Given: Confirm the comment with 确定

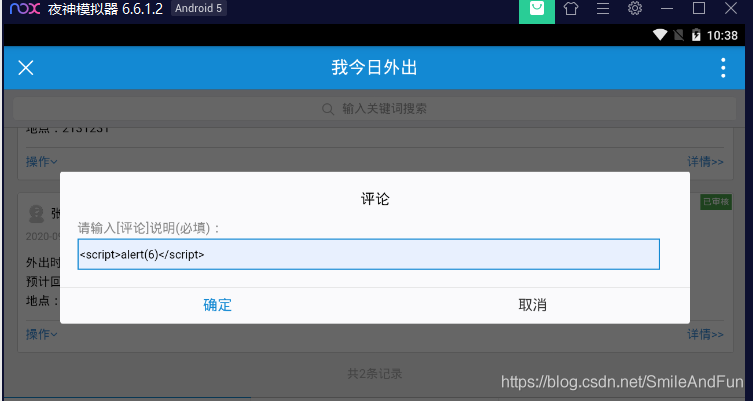Looking at the screenshot, I should coord(218,305).
